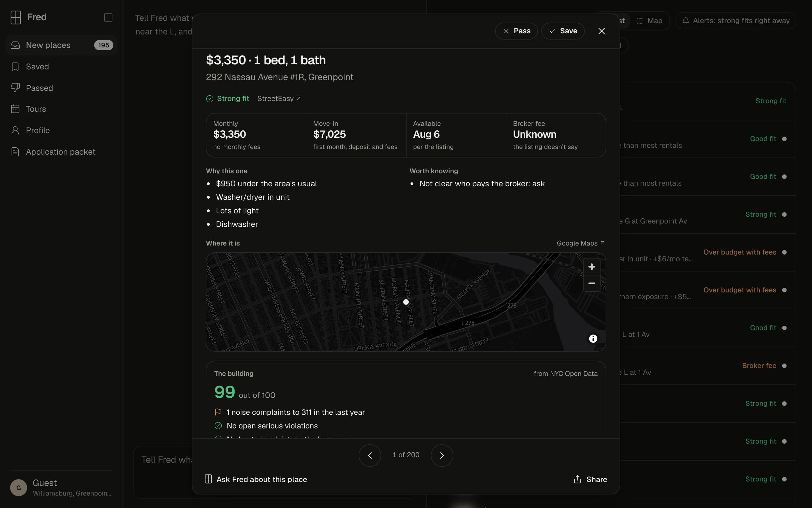Click the Monthly $3,350 cell

[x=256, y=135]
